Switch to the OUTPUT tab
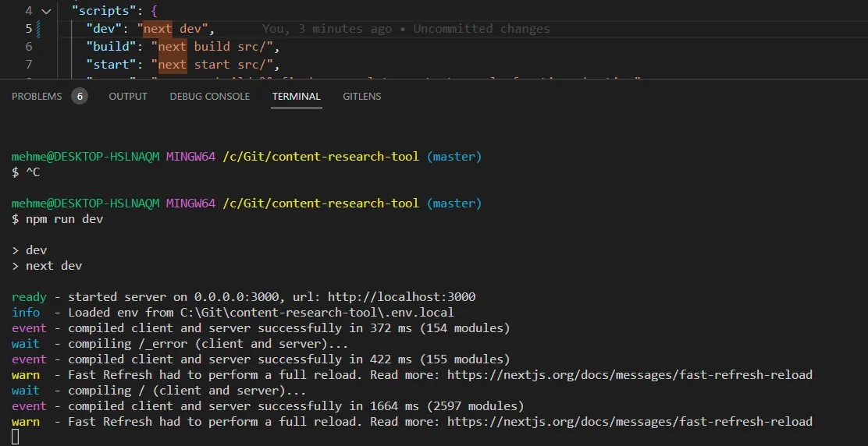The height and width of the screenshot is (446, 868). click(128, 97)
